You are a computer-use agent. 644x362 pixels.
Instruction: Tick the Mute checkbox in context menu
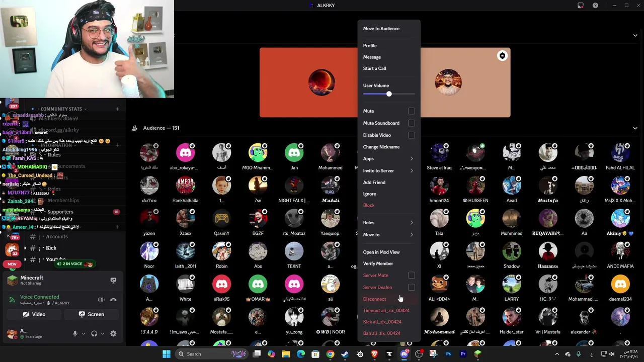(x=412, y=111)
